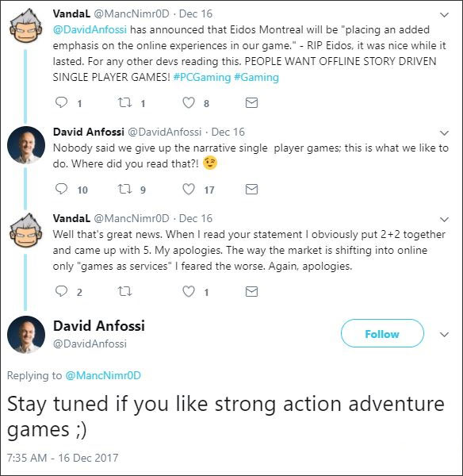This screenshot has height=476, width=463.
Task: Share David Anfossi's narrative games tweet by message
Action: tap(251, 189)
